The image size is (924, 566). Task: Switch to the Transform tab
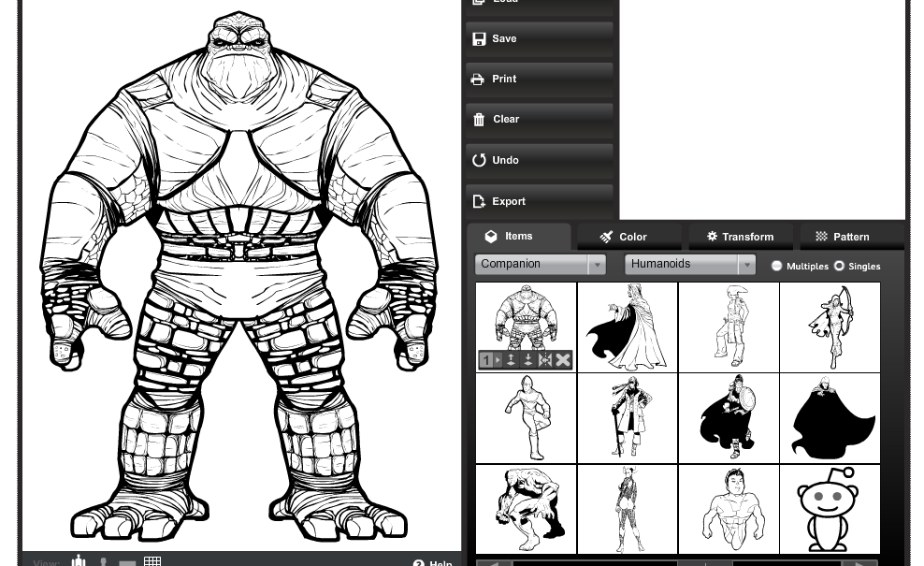pyautogui.click(x=740, y=237)
